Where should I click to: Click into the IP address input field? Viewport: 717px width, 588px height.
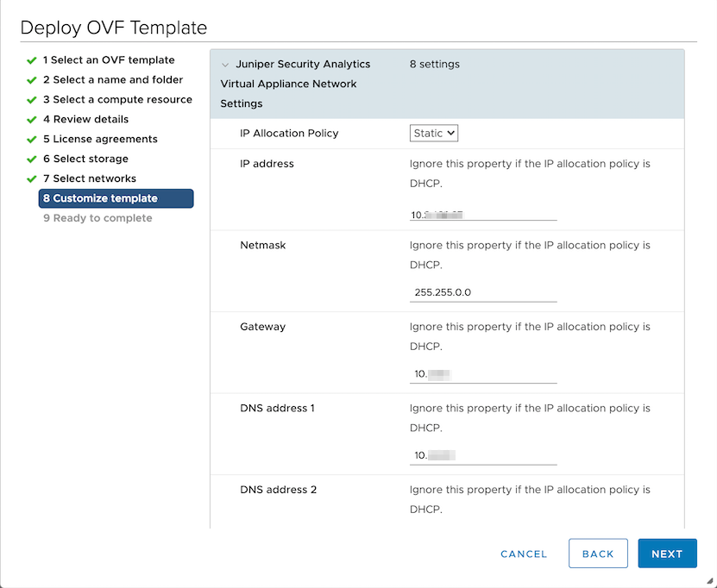pyautogui.click(x=483, y=211)
